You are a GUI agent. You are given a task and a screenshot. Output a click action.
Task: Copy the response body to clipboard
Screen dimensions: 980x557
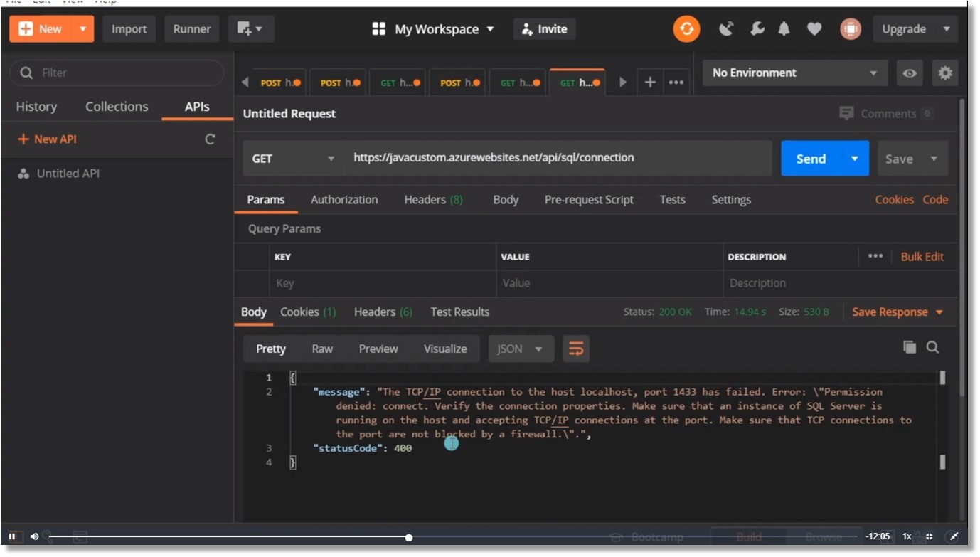pyautogui.click(x=909, y=347)
